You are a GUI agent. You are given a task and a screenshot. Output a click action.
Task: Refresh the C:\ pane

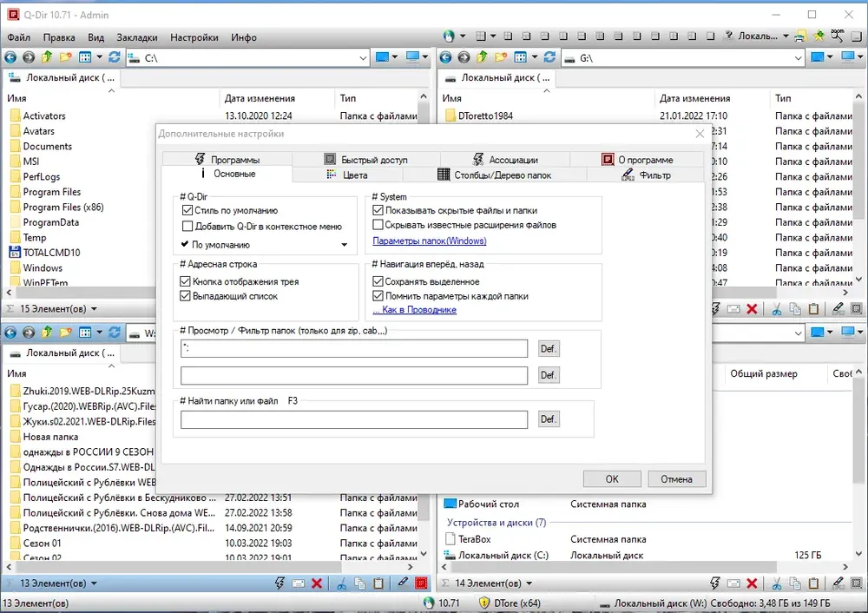pyautogui.click(x=115, y=57)
